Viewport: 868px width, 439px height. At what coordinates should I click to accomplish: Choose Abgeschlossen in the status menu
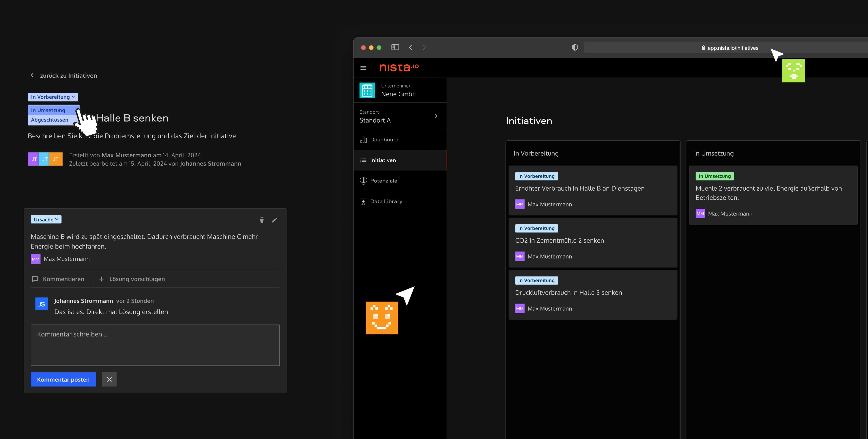50,120
